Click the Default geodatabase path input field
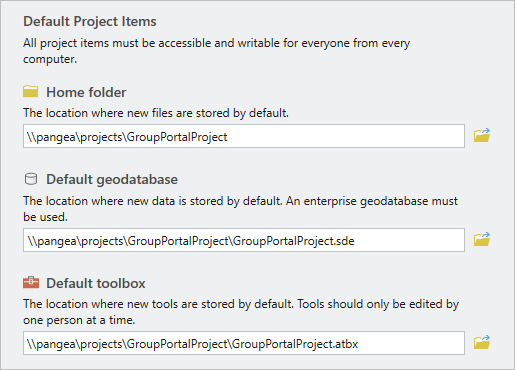Viewport: 515px width, 370px height. pos(244,240)
